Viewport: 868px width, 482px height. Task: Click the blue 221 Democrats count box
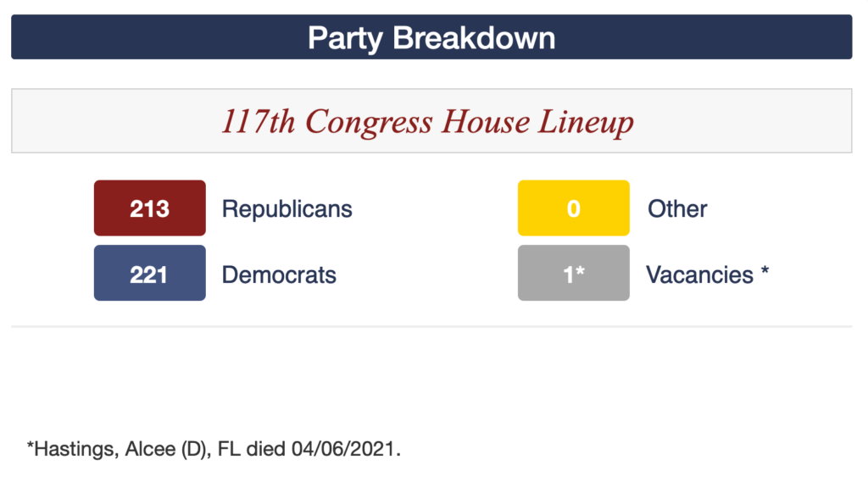coord(149,274)
